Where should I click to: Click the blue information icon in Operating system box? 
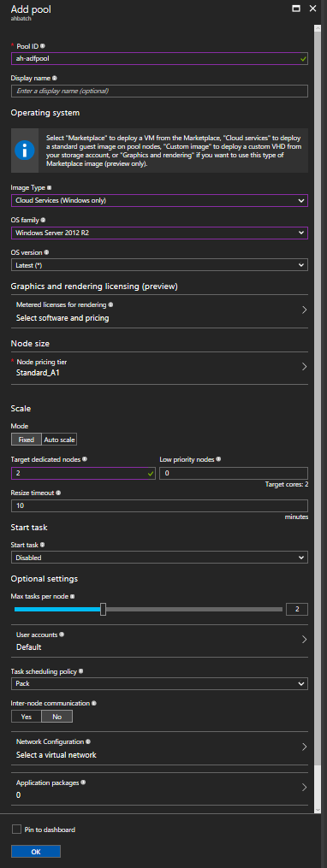point(25,151)
